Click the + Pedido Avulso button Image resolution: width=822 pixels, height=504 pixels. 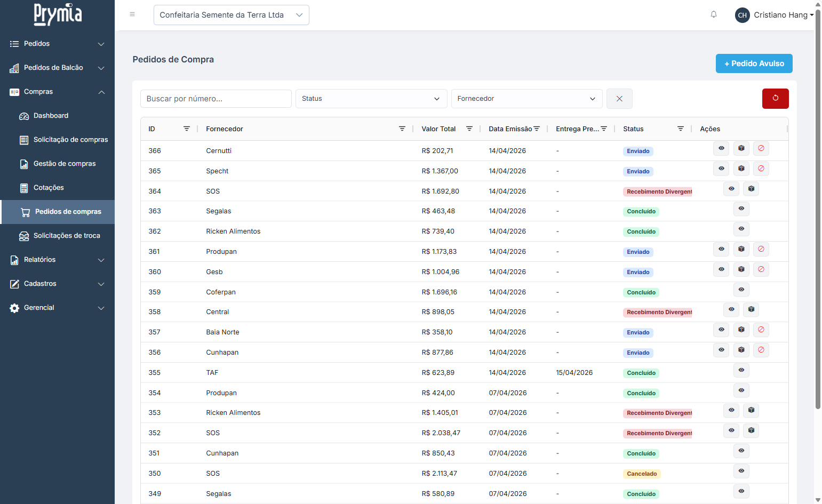coord(754,63)
